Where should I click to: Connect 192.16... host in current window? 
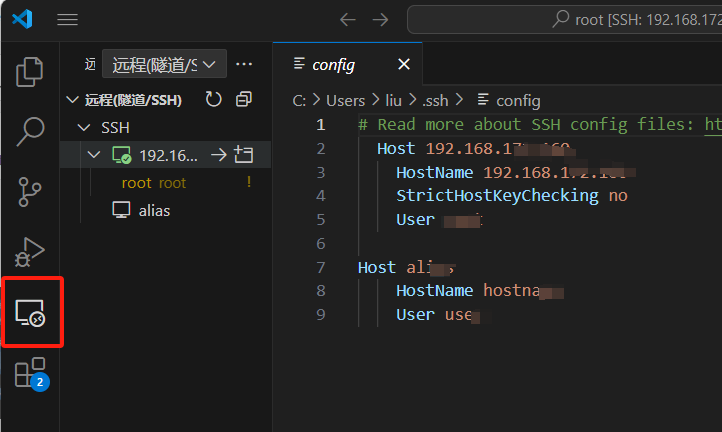(219, 155)
